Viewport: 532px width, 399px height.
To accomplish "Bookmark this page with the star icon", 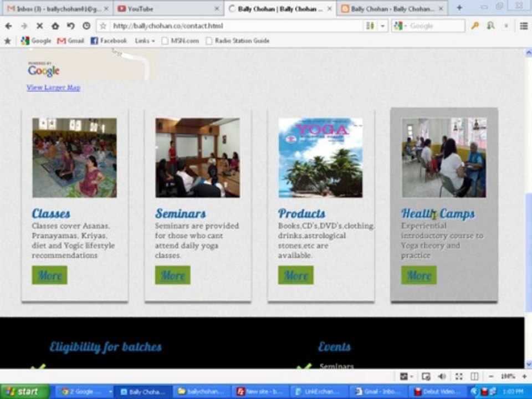I will coord(104,26).
